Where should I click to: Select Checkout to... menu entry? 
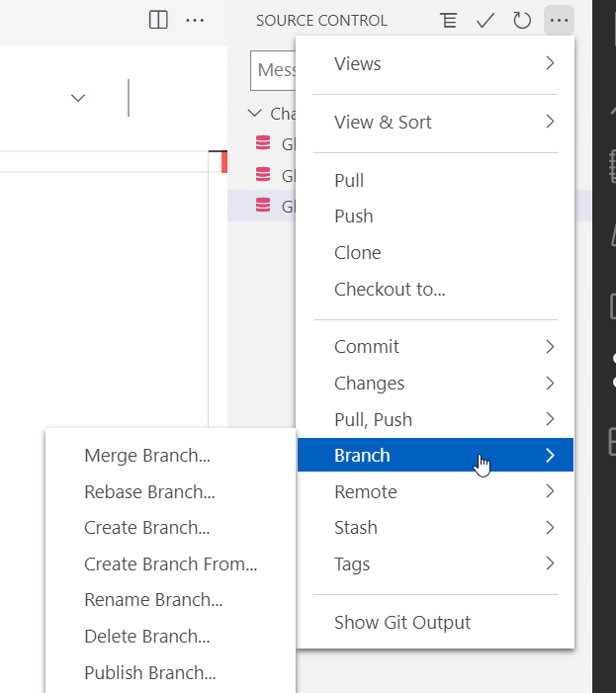390,289
